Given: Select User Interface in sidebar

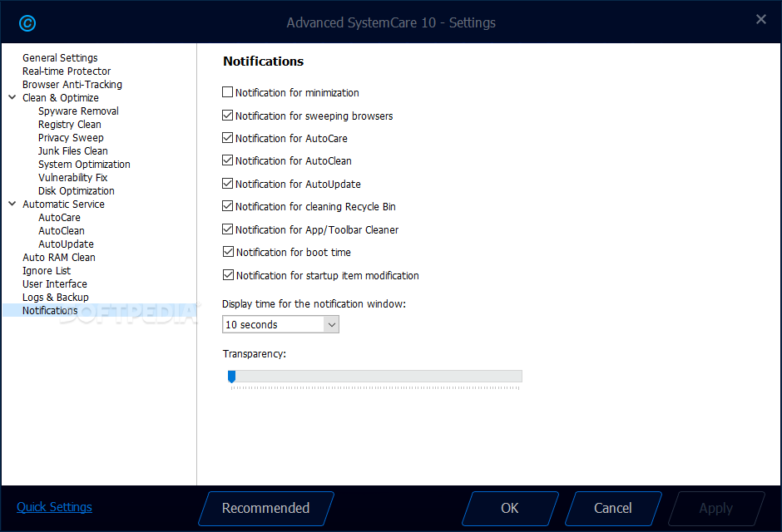Looking at the screenshot, I should 54,284.
